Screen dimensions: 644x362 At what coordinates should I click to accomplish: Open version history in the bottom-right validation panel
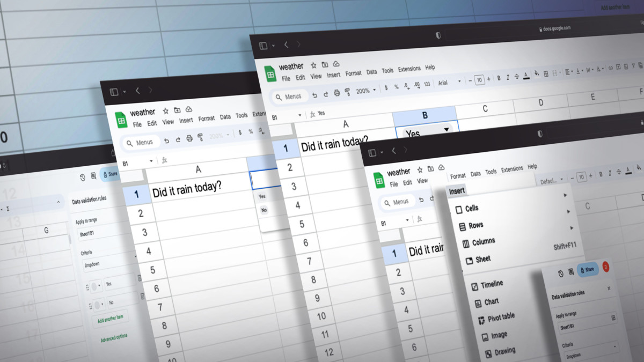[561, 274]
